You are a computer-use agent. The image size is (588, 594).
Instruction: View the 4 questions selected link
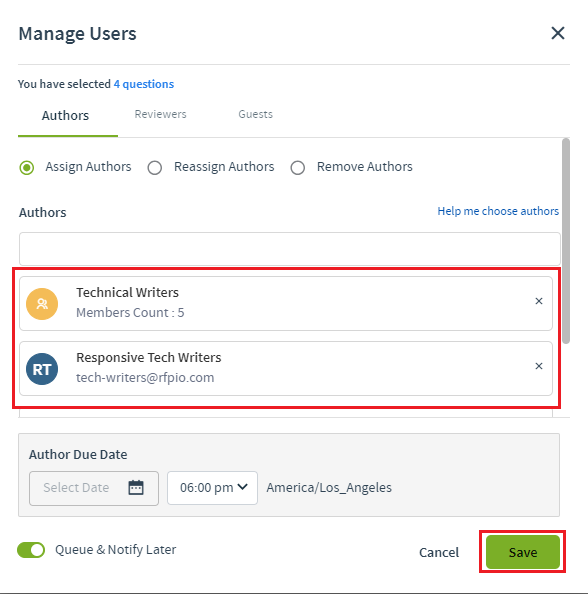pos(144,84)
